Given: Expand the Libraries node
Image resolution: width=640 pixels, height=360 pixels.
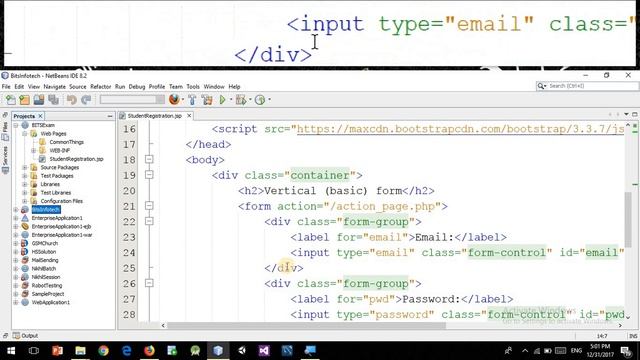Looking at the screenshot, I should coord(25,184).
